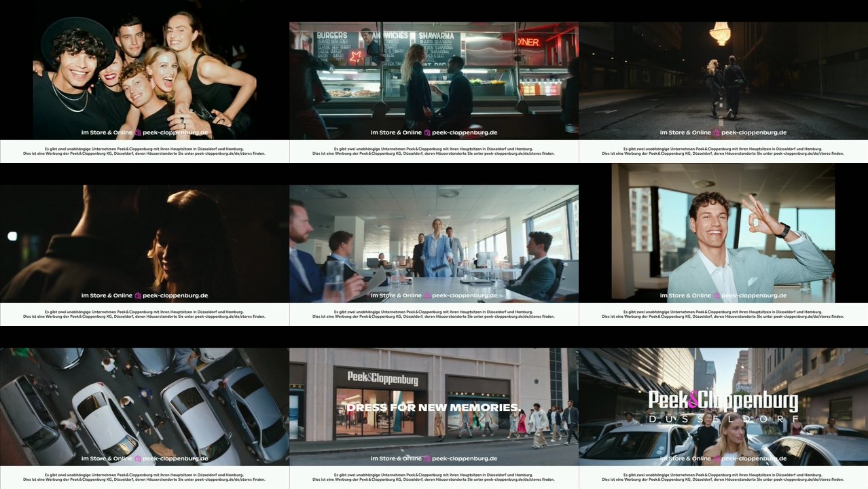Click the bag icon in the waving man frame

click(717, 295)
